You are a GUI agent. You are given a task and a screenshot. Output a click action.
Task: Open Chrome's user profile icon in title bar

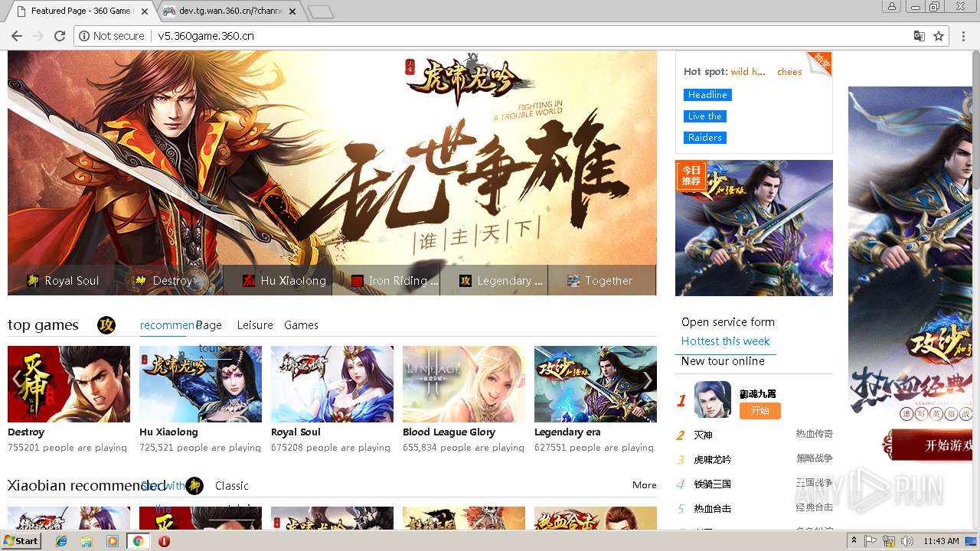point(891,7)
